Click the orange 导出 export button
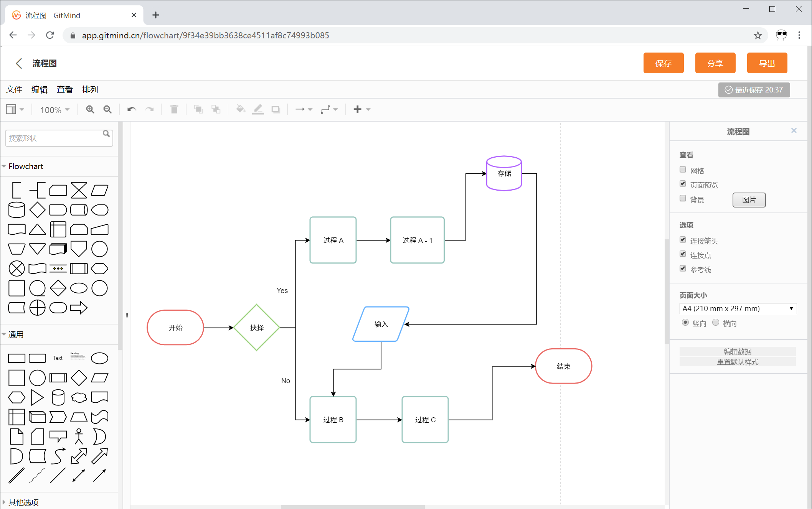The image size is (812, 509). (767, 63)
